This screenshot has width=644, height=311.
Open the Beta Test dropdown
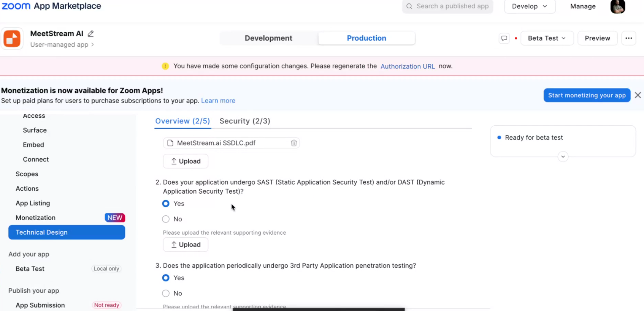click(x=547, y=38)
